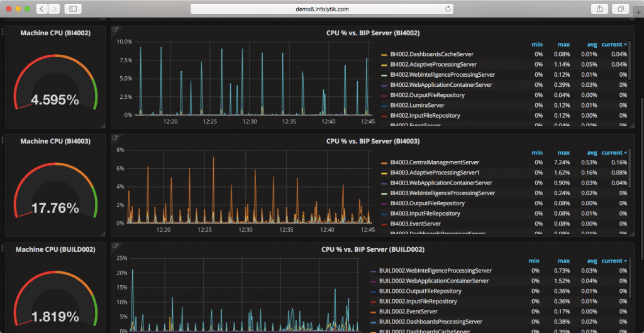The image size is (644, 333).
Task: Show the Safari sidebar
Action: pyautogui.click(x=72, y=9)
